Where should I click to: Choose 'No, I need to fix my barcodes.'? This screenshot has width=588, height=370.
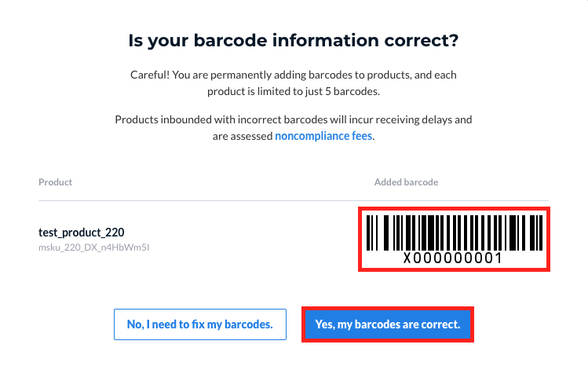click(200, 324)
